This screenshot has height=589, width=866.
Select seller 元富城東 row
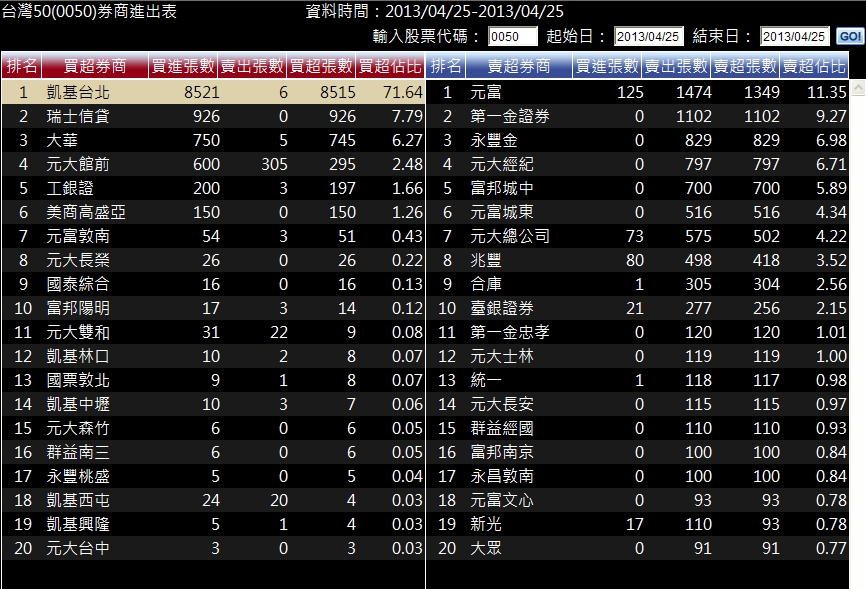[637, 212]
